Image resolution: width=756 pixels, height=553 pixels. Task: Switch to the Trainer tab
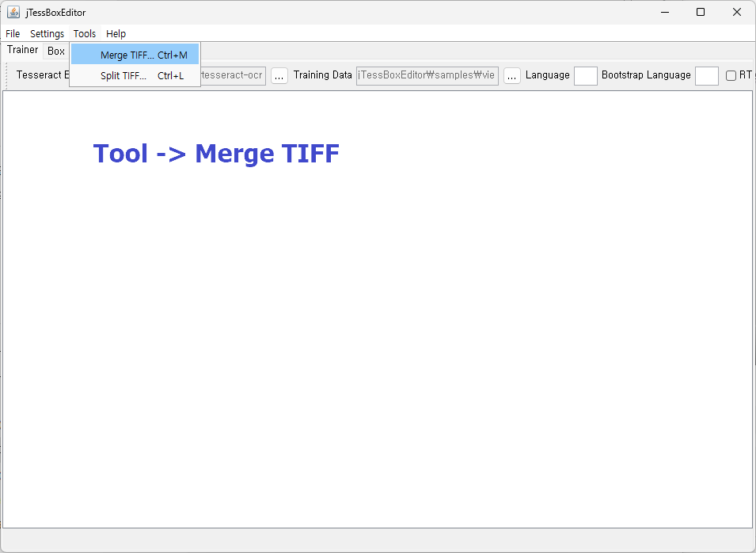(22, 50)
